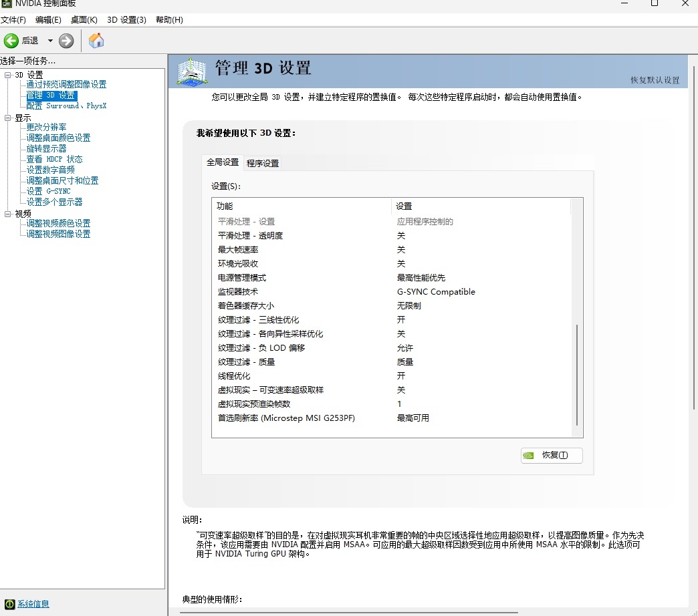Select the 电源管理模式 row
698x616 pixels.
pyautogui.click(x=392, y=277)
